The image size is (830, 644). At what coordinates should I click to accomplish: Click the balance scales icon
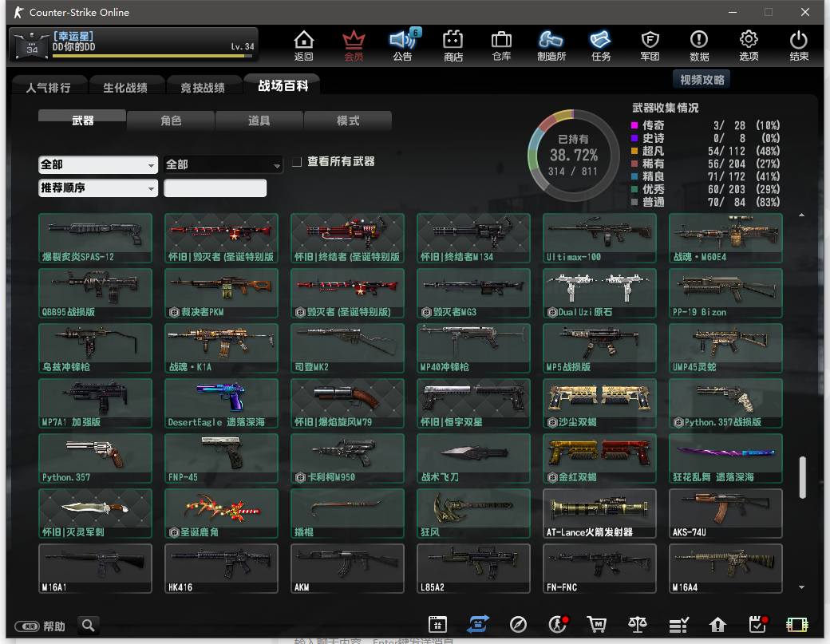click(x=638, y=625)
